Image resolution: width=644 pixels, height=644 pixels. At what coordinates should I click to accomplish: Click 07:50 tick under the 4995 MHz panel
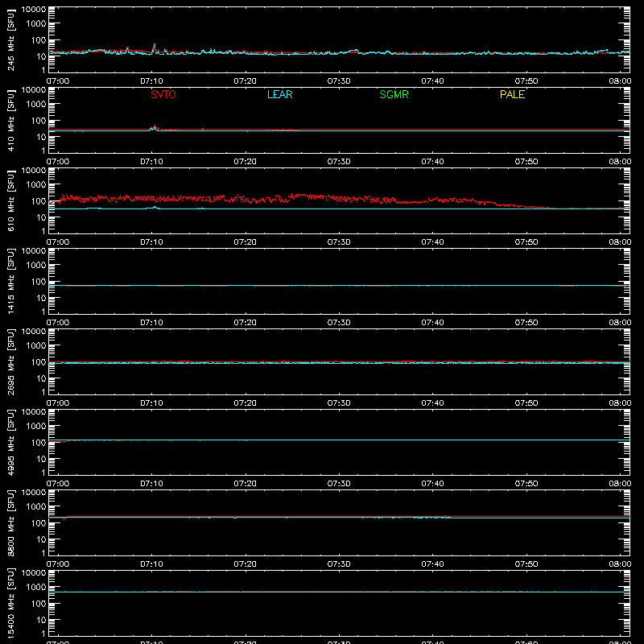coord(526,484)
